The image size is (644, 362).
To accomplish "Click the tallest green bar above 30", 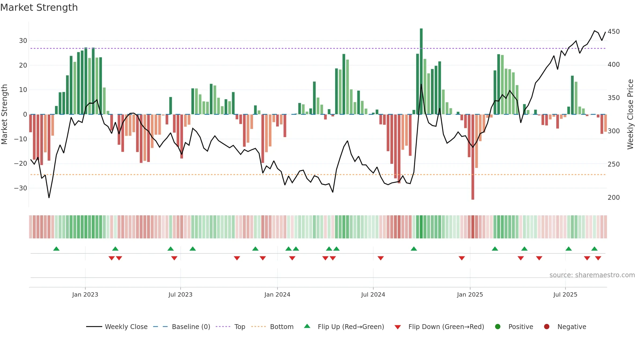I will coord(421,71).
